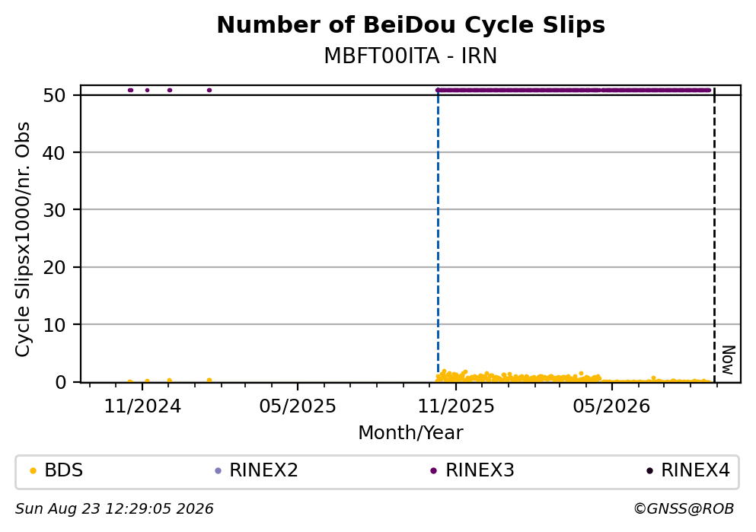Click the RINEX3 purple legend marker
Screen dimensions: 756x532
[433, 471]
